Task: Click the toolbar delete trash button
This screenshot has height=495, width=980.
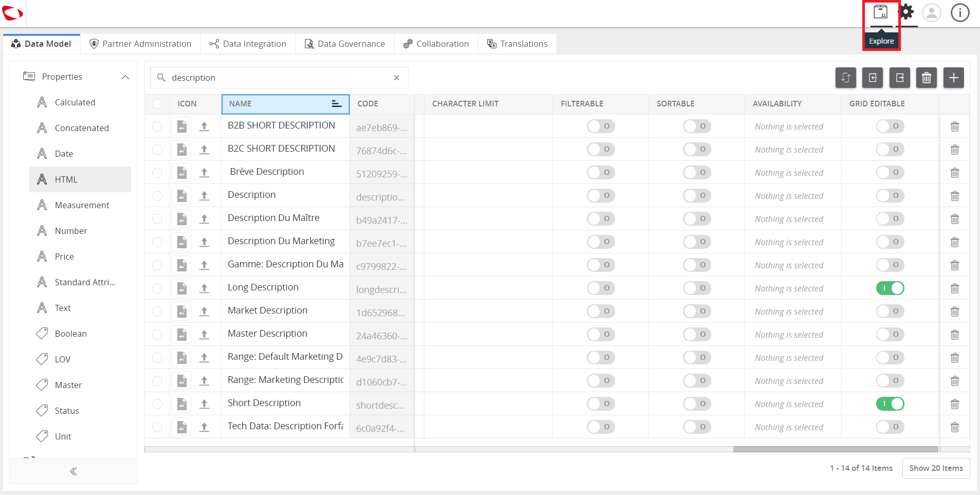Action: tap(927, 78)
